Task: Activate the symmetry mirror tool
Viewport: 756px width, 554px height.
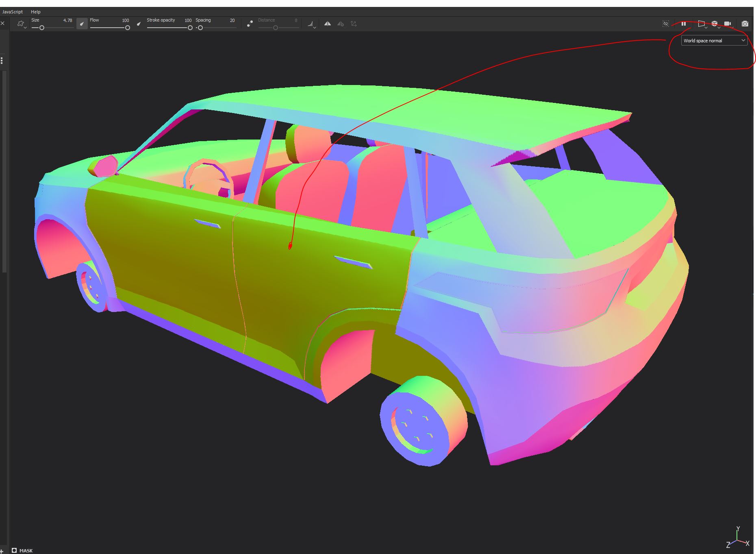Action: pyautogui.click(x=328, y=24)
